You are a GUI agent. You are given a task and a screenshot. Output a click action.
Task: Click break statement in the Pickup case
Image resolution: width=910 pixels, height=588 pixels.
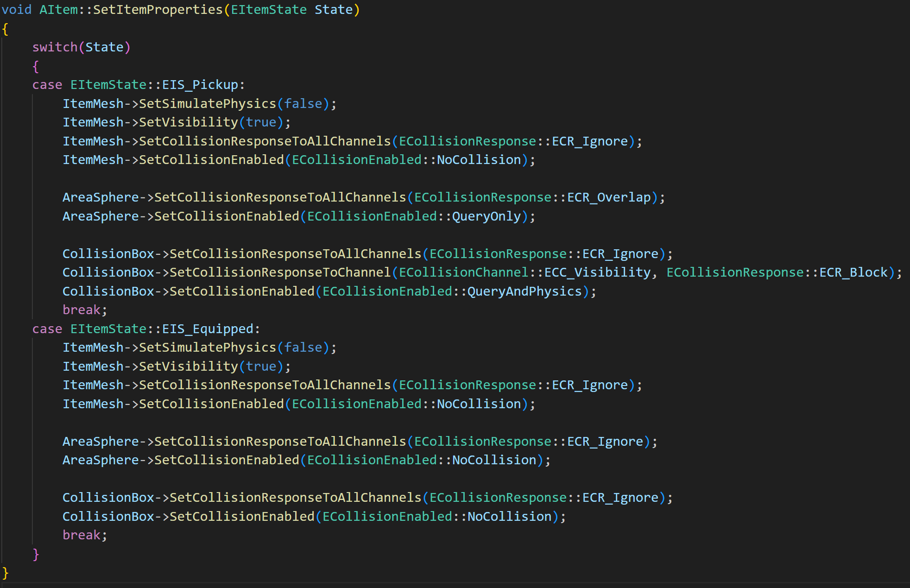[x=82, y=310]
